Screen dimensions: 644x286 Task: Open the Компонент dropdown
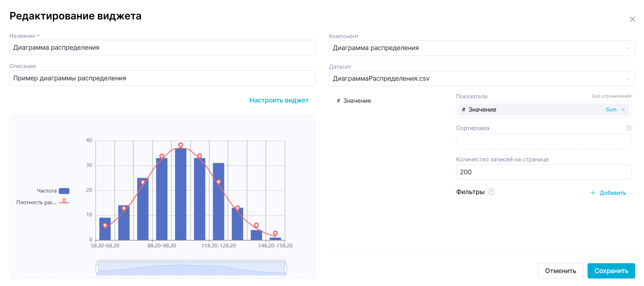point(481,48)
